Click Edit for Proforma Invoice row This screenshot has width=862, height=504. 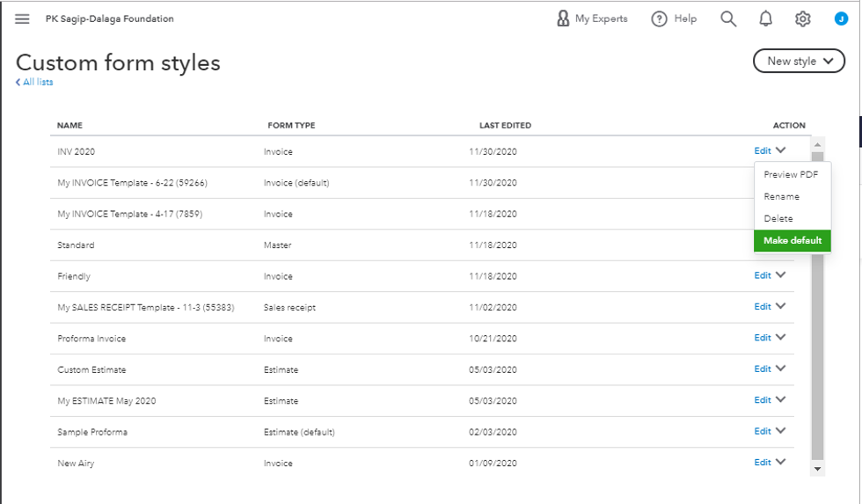click(762, 338)
